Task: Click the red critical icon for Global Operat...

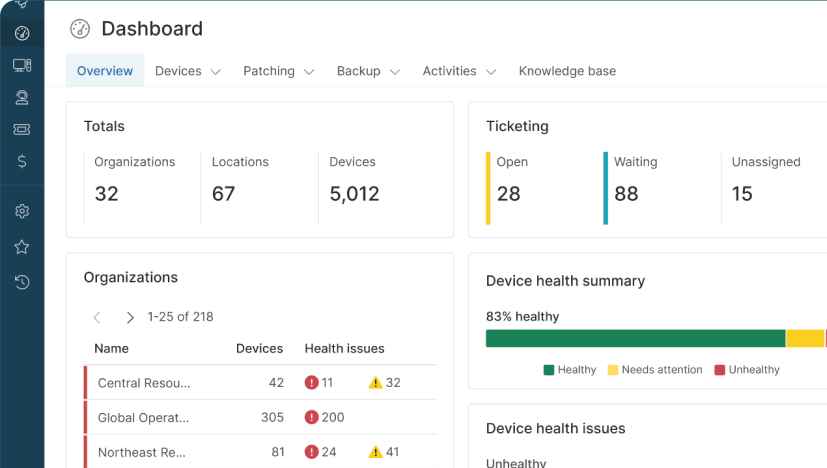Action: (311, 417)
